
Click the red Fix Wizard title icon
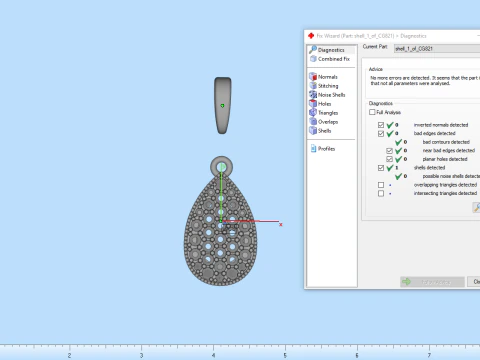click(311, 36)
